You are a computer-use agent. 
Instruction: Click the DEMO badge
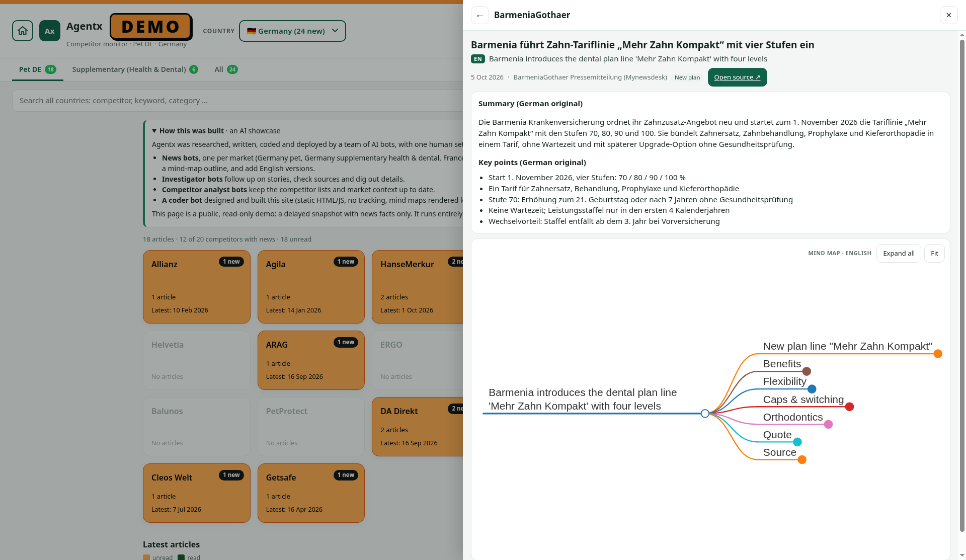[x=151, y=27]
